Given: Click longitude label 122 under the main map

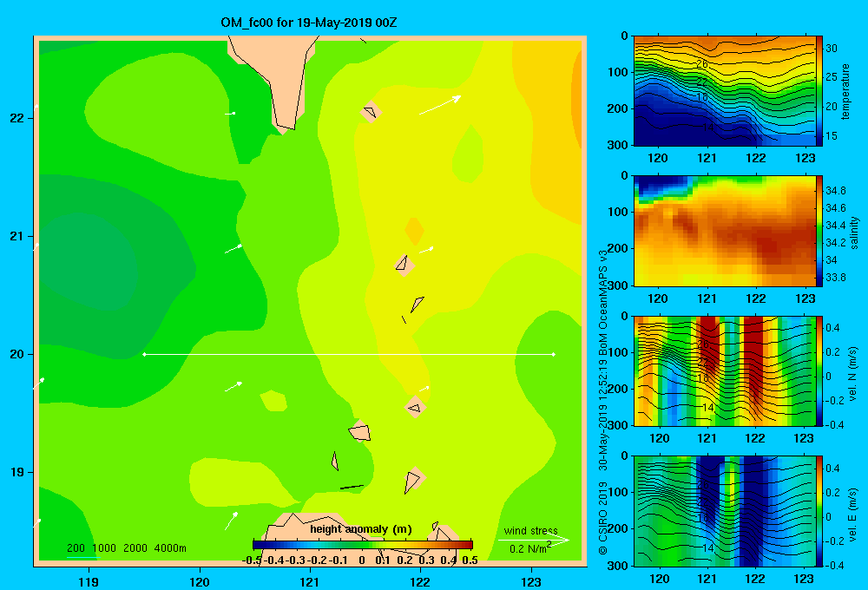Looking at the screenshot, I should (x=420, y=581).
